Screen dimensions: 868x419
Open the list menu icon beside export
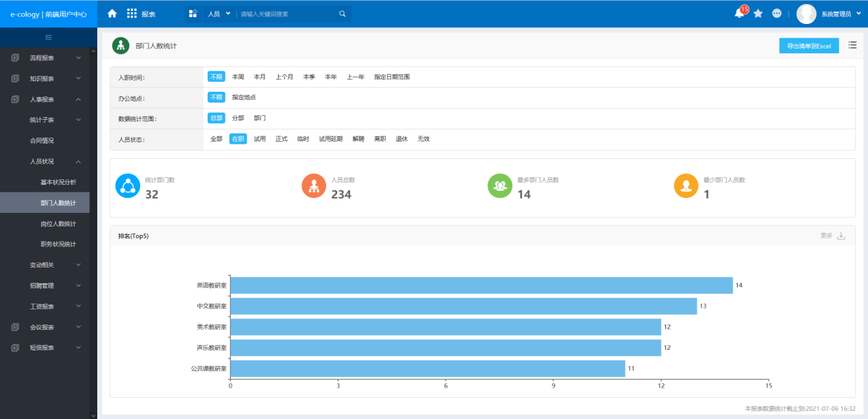(x=852, y=45)
